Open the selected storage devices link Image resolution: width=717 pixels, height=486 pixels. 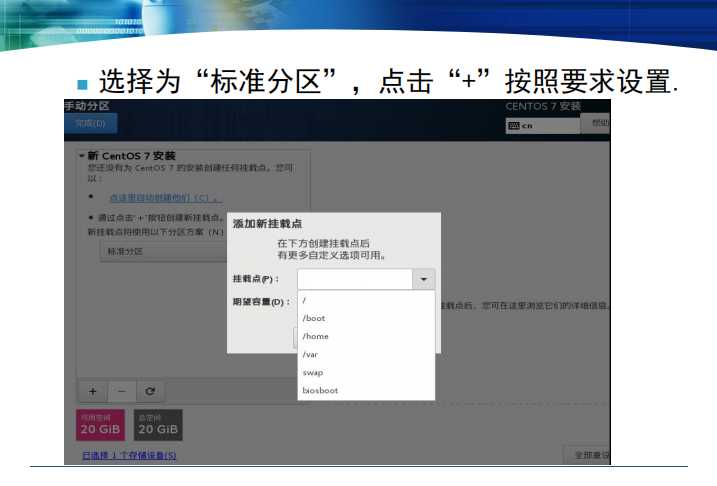[129, 455]
